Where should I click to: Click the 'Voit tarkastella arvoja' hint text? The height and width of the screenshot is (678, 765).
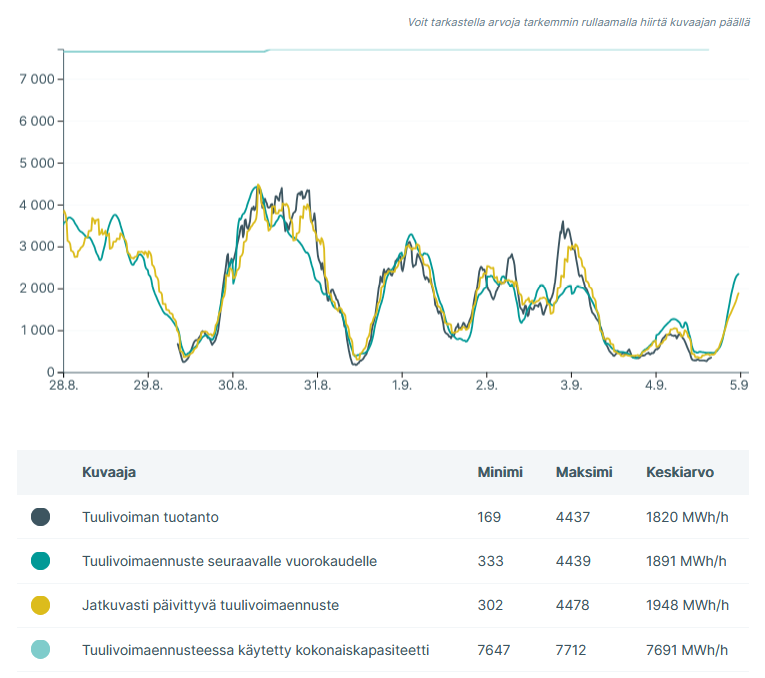[x=579, y=22]
